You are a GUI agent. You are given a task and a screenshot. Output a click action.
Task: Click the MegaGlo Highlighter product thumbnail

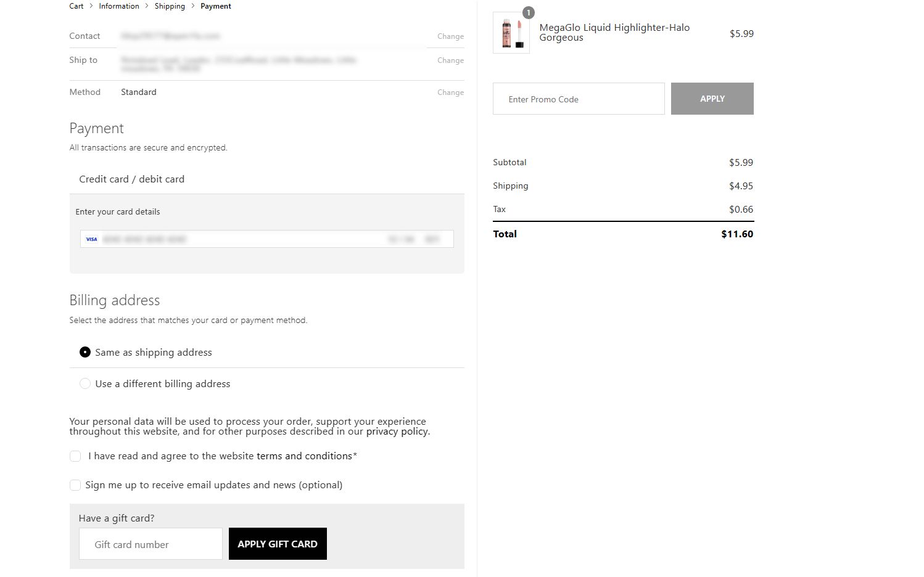(x=511, y=33)
